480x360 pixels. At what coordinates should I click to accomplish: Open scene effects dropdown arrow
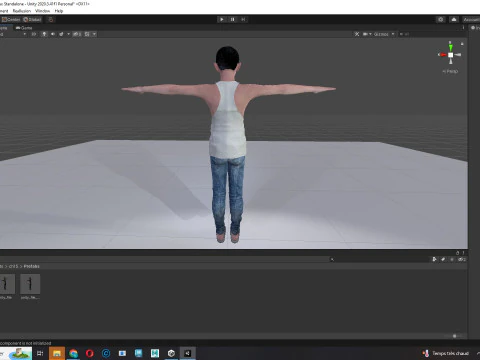(68, 34)
